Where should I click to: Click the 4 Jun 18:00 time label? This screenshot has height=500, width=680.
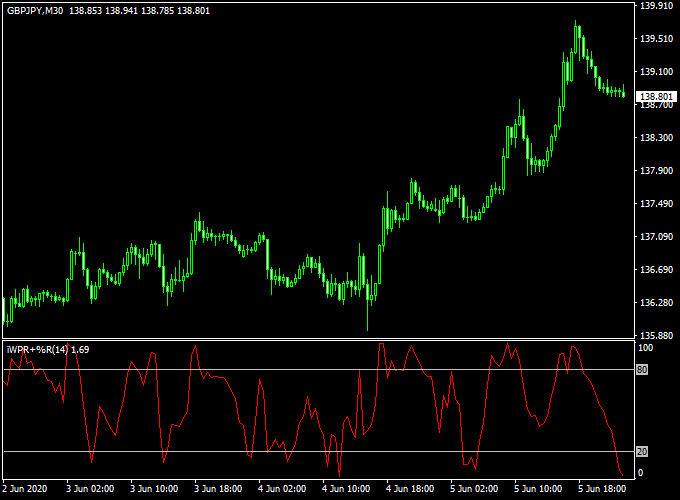(410, 489)
